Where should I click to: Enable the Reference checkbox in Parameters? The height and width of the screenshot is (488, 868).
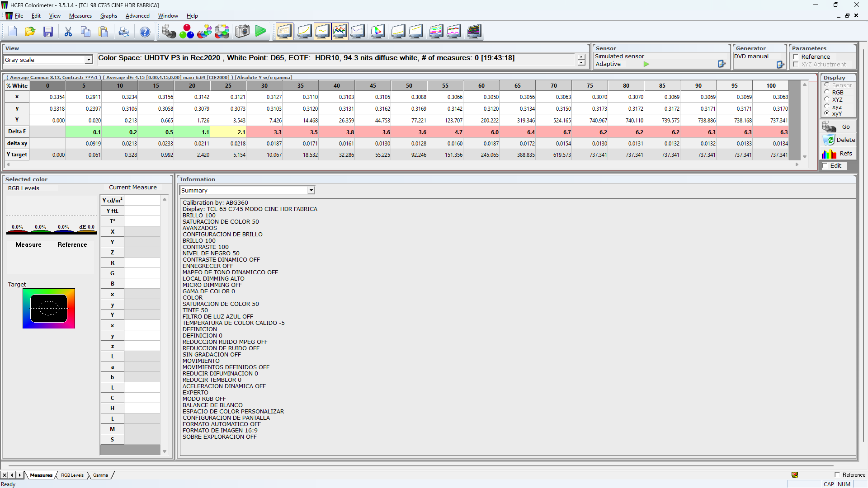[796, 57]
